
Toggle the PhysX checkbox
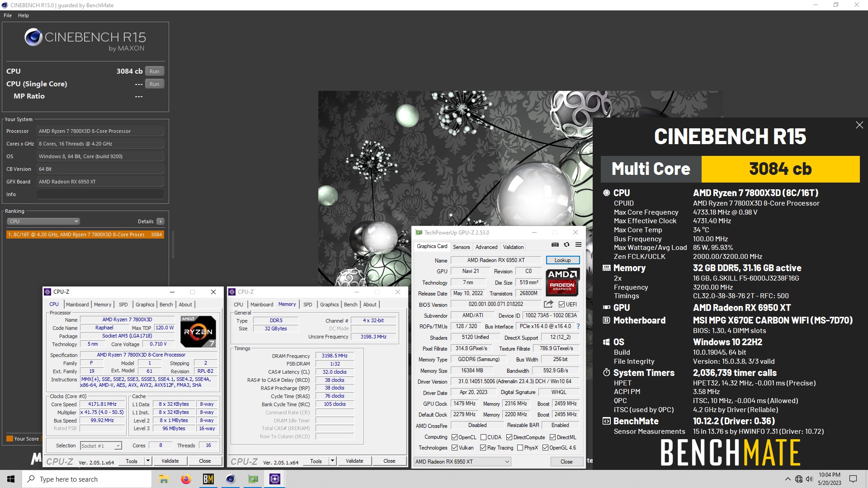point(520,448)
